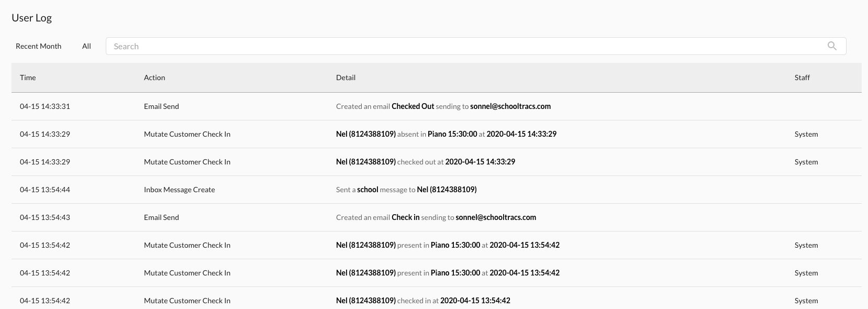Click sonnel@schooltracs.com in the Checked Out row

click(510, 106)
